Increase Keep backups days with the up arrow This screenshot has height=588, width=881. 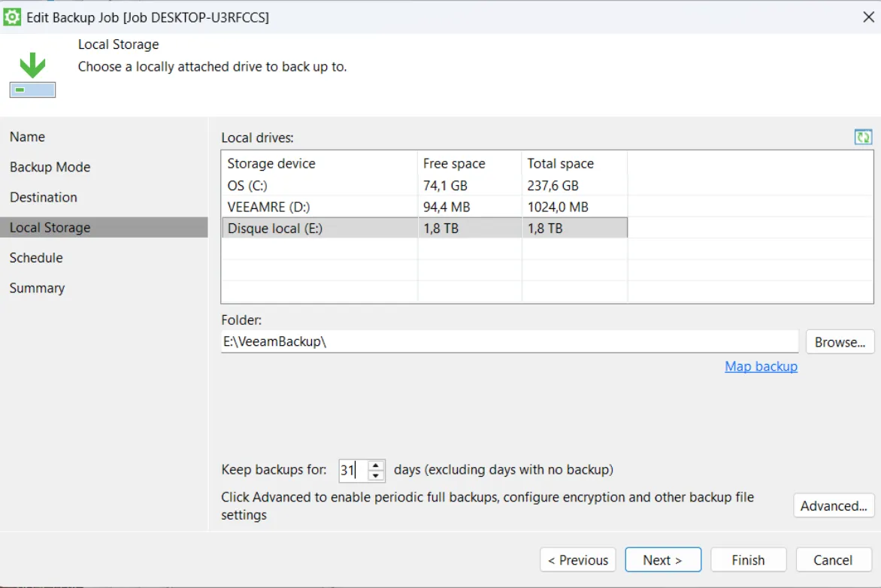[x=374, y=465]
